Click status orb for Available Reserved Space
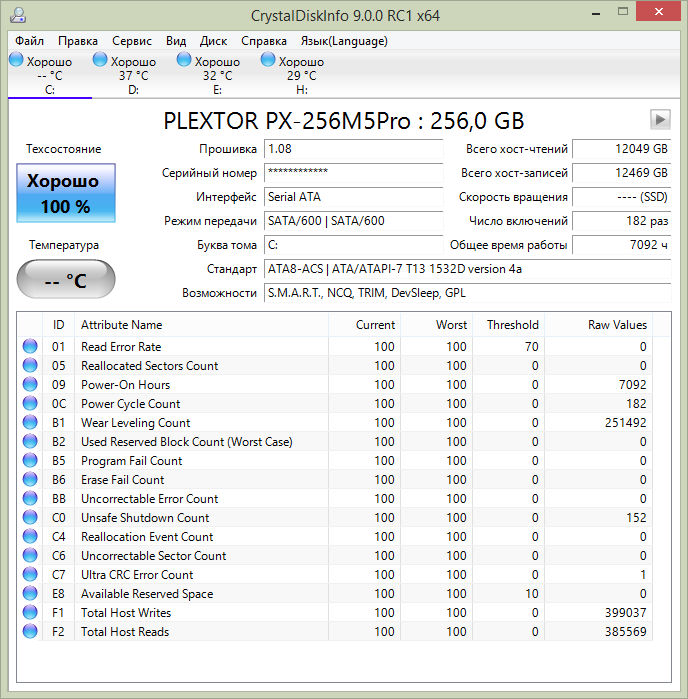Image resolution: width=688 pixels, height=699 pixels. (x=30, y=593)
